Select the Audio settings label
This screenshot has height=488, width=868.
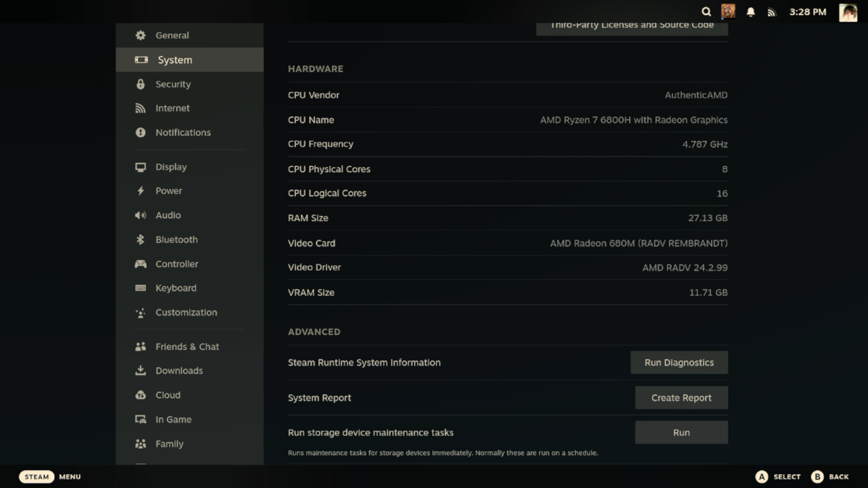[168, 215]
